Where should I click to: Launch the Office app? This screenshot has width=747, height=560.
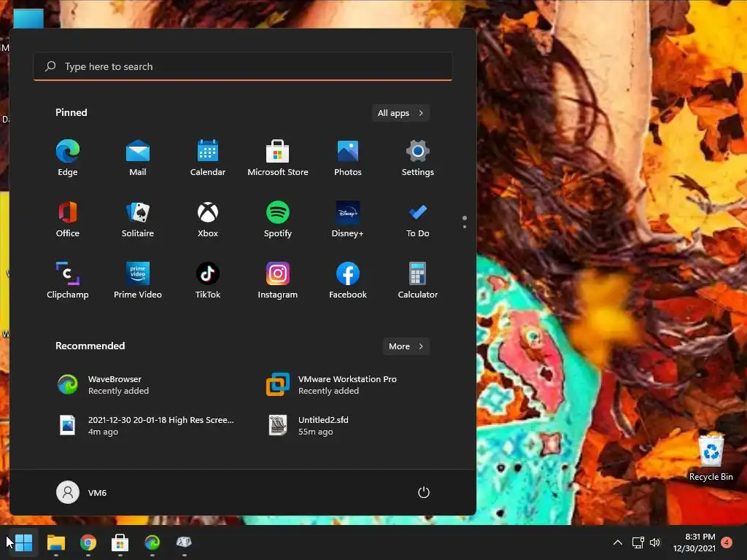[68, 219]
